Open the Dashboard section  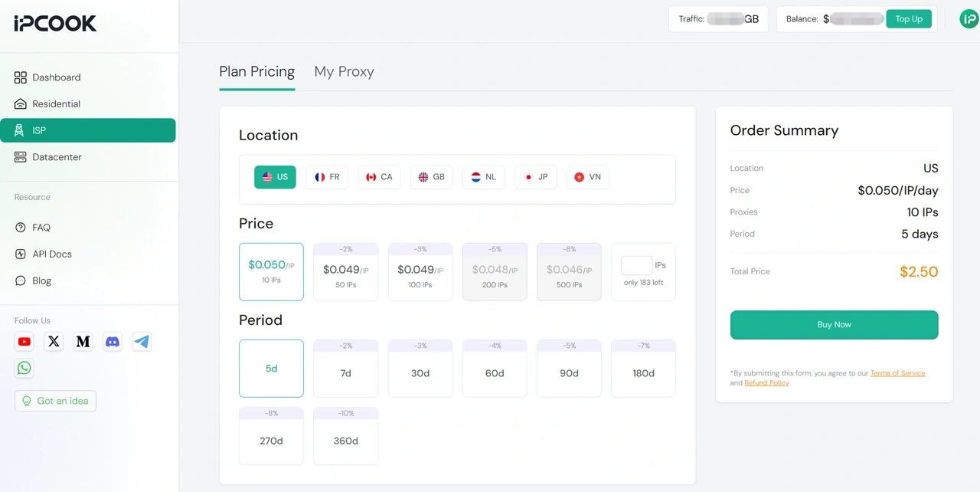56,77
